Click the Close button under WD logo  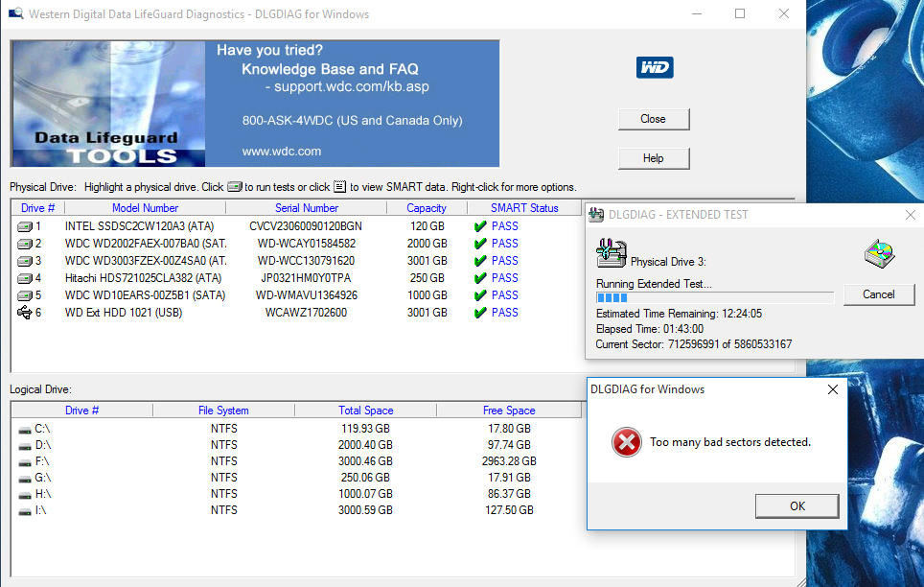[x=654, y=119]
